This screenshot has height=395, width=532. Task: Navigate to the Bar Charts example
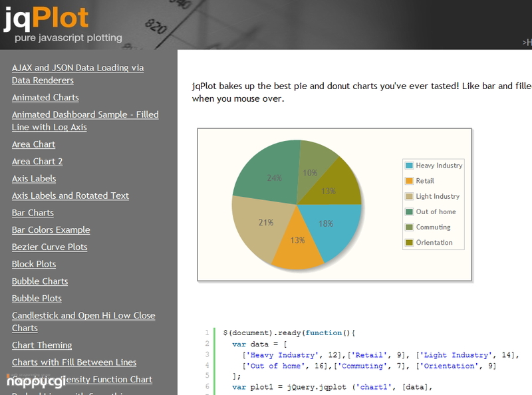click(33, 213)
